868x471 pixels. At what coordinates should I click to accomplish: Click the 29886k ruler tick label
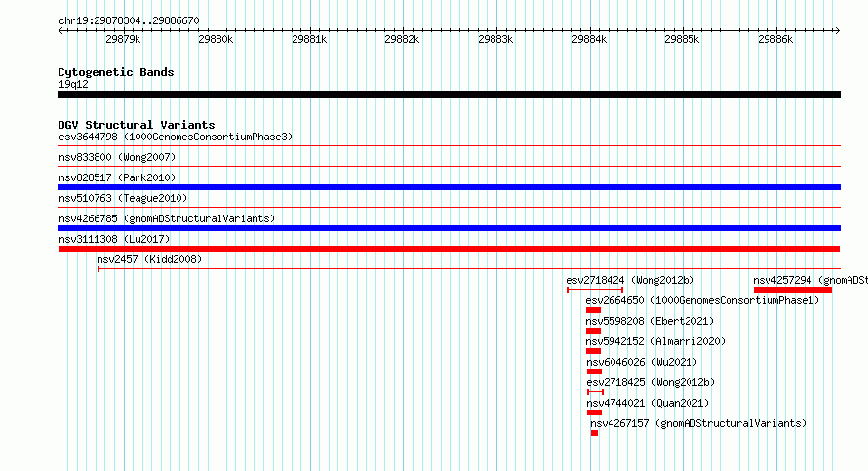[775, 39]
